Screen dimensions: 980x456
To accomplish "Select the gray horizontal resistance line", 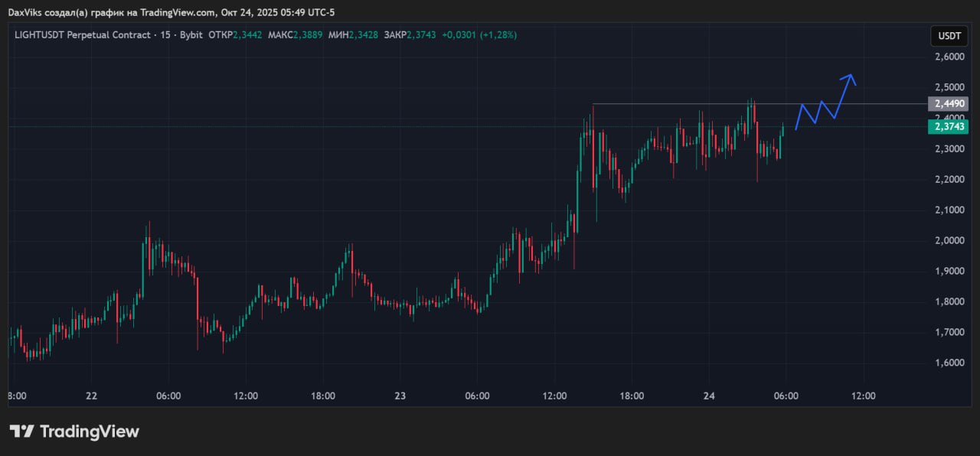I will coord(689,103).
